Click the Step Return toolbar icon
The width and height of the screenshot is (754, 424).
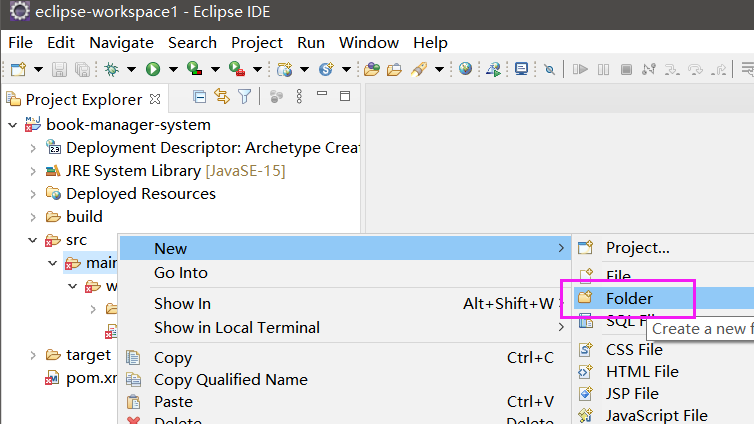click(719, 70)
